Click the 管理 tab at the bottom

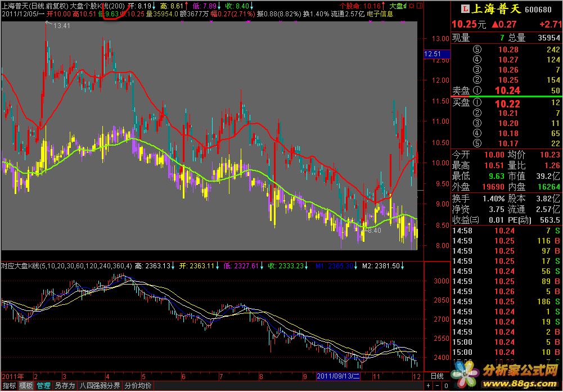click(43, 386)
